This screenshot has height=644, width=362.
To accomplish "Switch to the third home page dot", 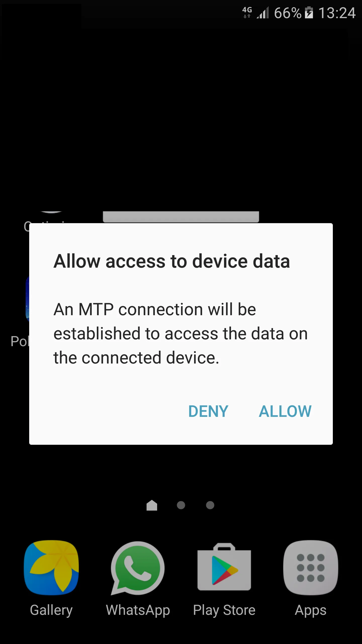I will 210,505.
